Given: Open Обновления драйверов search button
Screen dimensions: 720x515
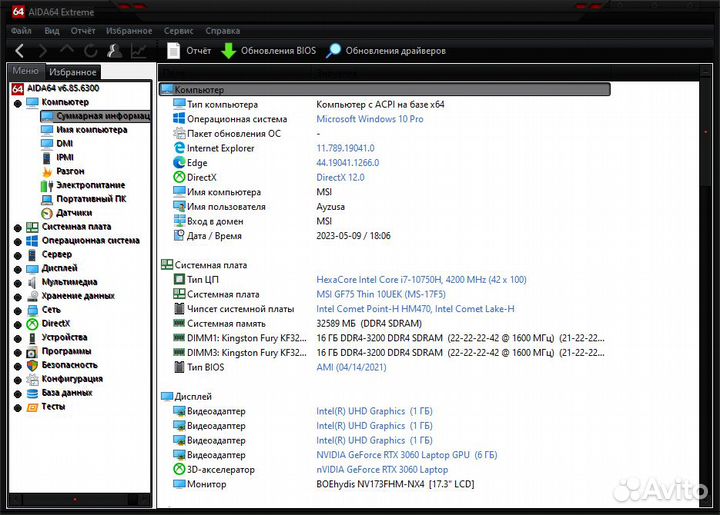Looking at the screenshot, I should click(386, 51).
